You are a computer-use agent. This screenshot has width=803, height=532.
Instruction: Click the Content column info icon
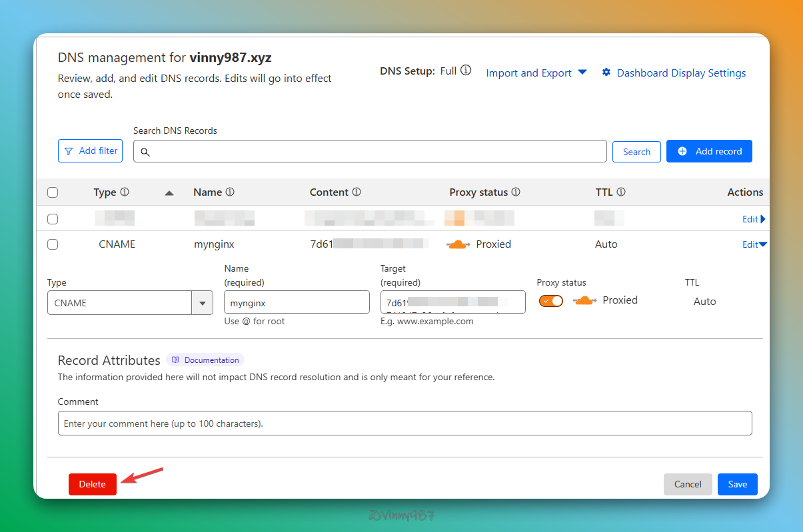(357, 192)
